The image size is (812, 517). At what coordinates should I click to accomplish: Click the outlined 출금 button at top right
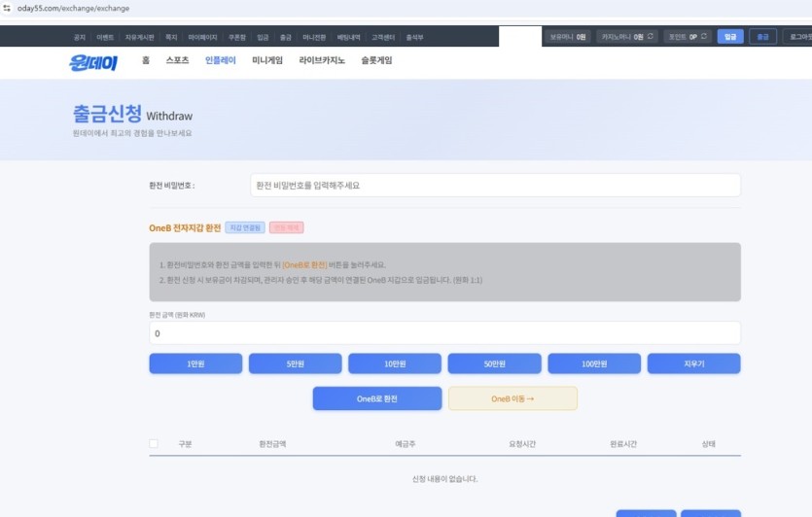coord(762,36)
